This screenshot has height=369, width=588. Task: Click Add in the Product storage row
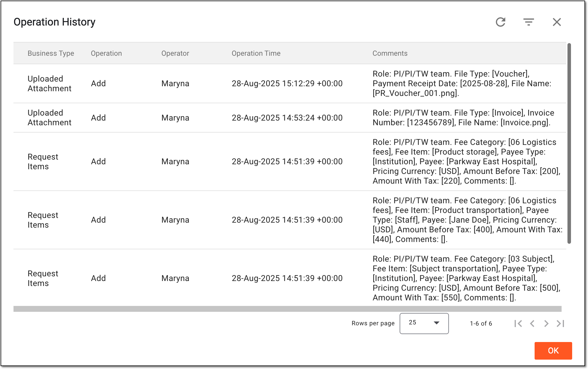point(98,162)
